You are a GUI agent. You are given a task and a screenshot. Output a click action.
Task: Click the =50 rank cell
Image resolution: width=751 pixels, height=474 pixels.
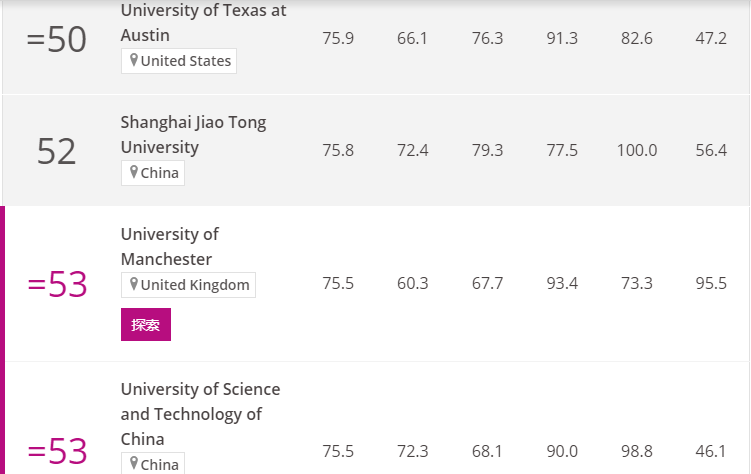(x=57, y=39)
